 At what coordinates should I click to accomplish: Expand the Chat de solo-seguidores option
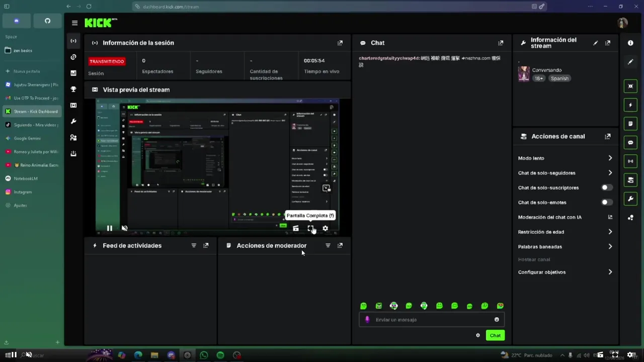pyautogui.click(x=565, y=172)
